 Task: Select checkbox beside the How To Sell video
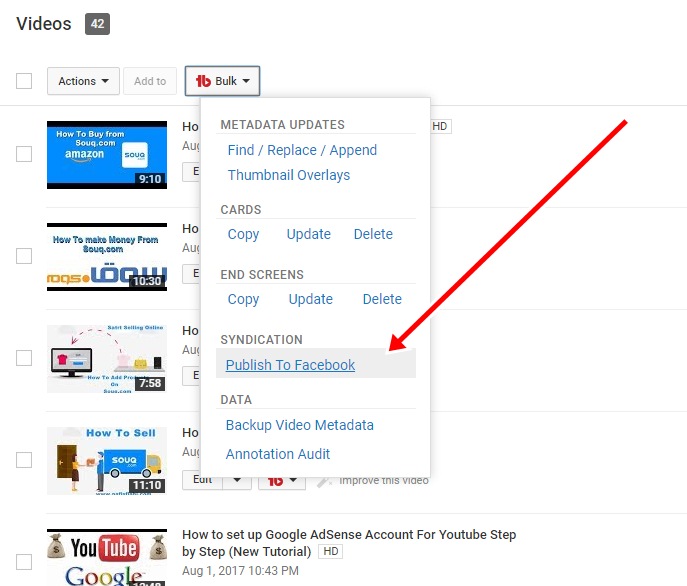click(x=24, y=460)
